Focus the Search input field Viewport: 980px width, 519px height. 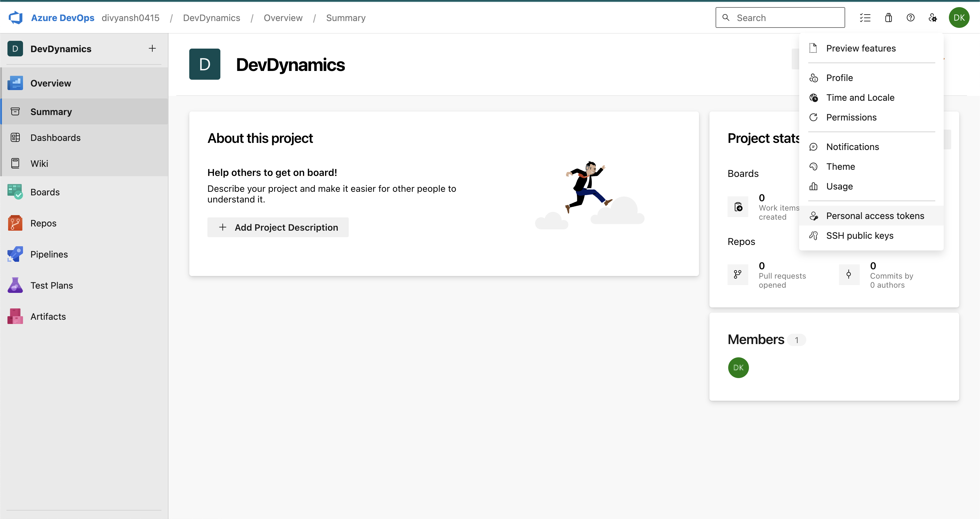click(780, 17)
